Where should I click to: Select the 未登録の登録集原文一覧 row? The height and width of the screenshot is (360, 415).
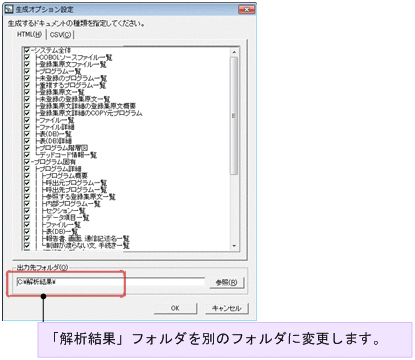[x=75, y=99]
